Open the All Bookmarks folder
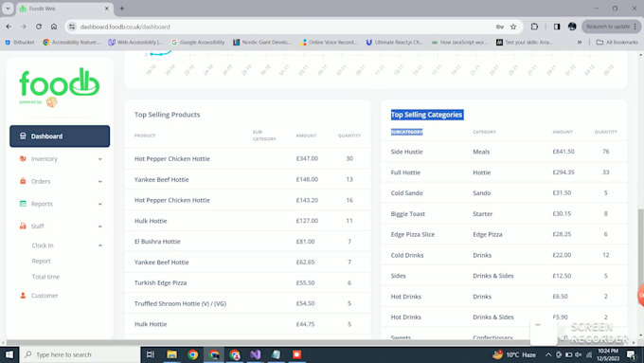 click(x=617, y=43)
